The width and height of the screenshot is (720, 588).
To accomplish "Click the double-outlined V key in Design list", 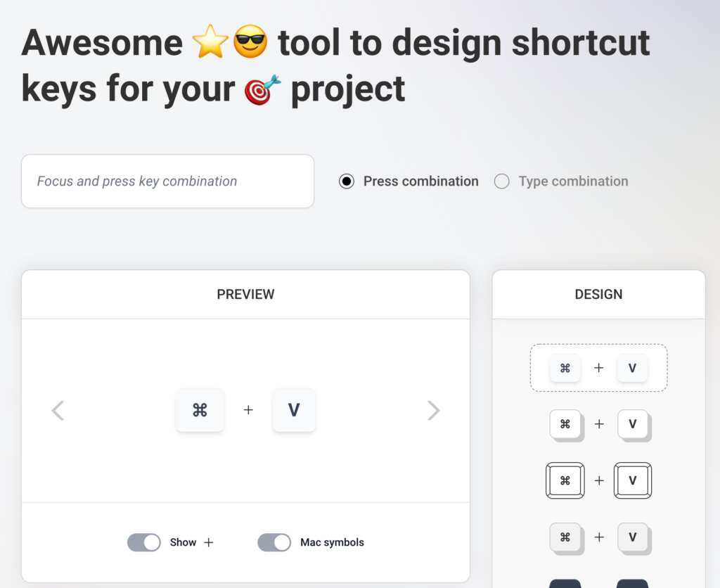I will pyautogui.click(x=632, y=480).
